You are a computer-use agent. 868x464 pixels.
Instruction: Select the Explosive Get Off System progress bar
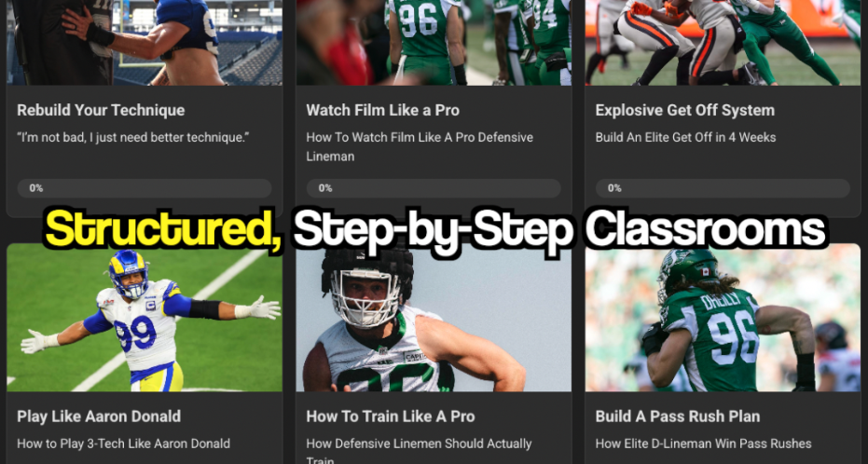[x=723, y=188]
